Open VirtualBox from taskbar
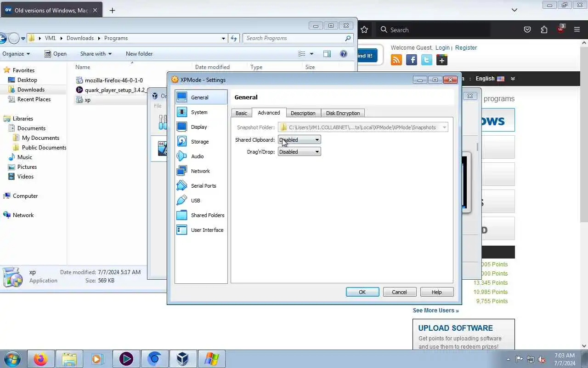 pos(183,359)
